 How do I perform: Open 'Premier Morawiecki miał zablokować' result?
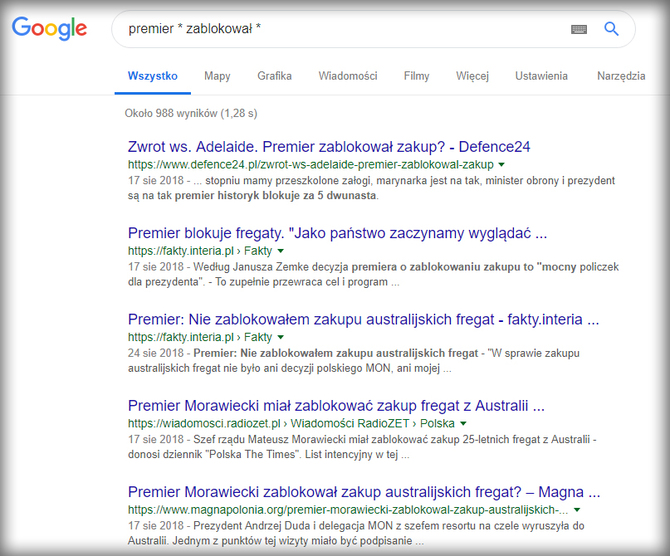tap(336, 406)
